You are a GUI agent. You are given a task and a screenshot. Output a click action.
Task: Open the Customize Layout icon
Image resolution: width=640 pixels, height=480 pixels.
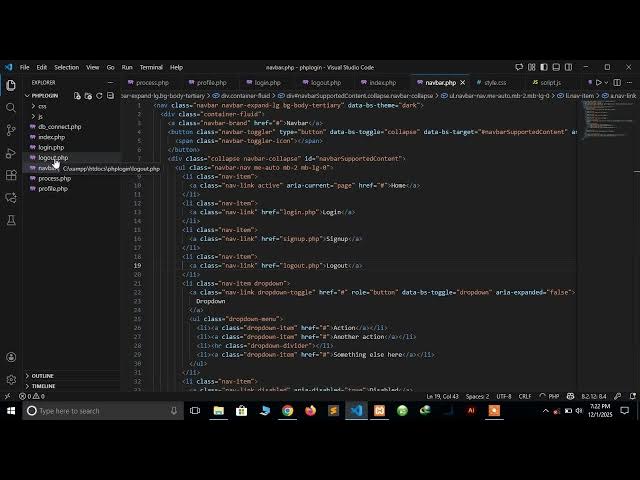(x=531, y=67)
